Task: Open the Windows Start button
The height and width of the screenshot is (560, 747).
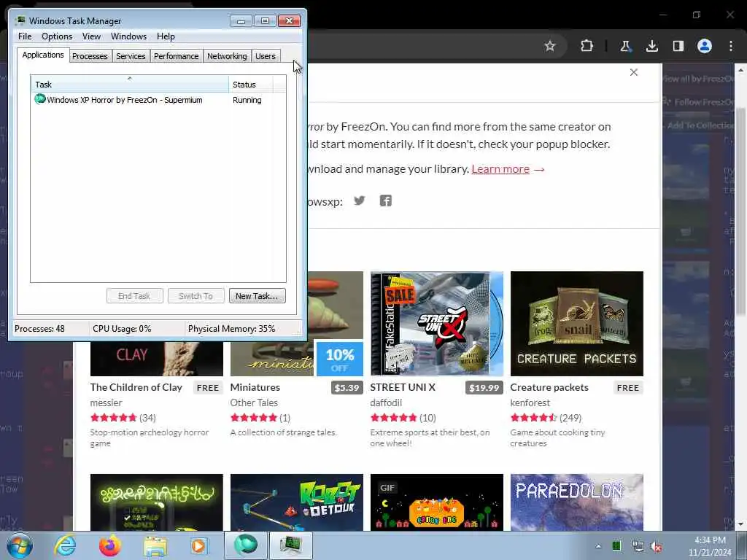Action: tap(20, 545)
